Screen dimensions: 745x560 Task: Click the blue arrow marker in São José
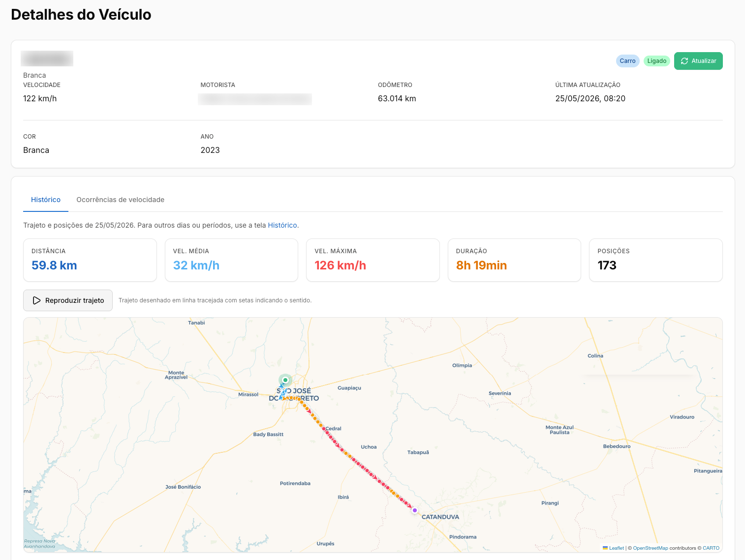(281, 386)
